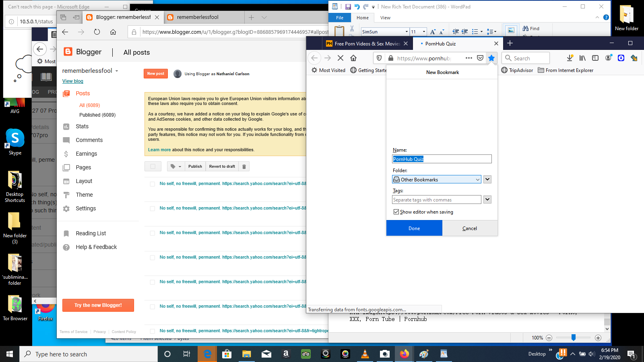The height and width of the screenshot is (362, 644).
Task: Open TripAdvisor from the taskbar
Action: coord(306,354)
